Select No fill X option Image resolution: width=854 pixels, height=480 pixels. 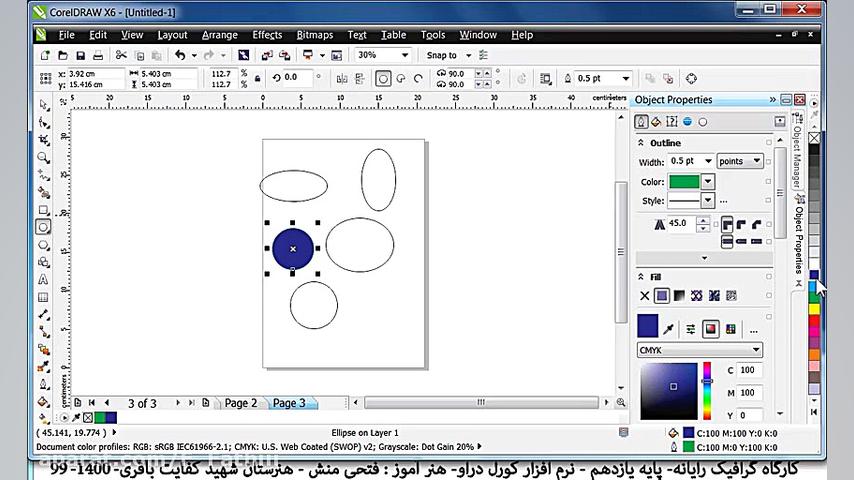[x=644, y=296]
